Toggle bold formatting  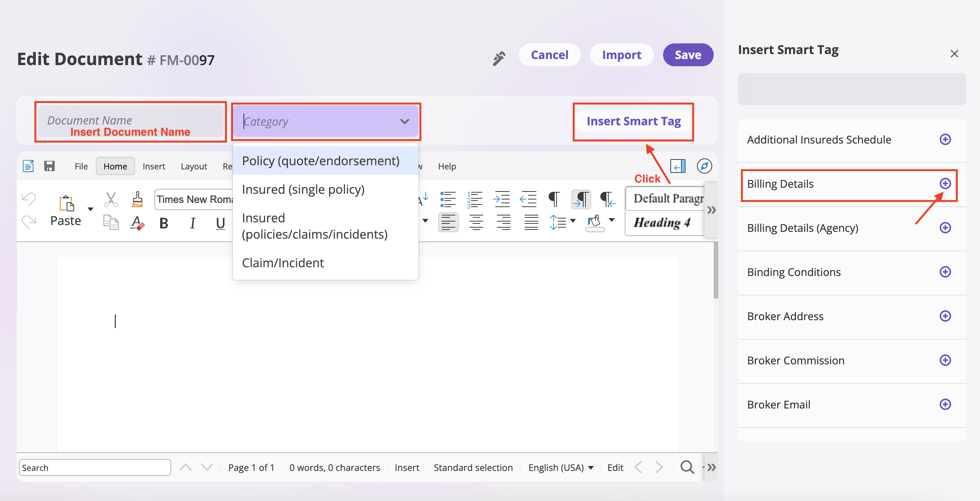click(x=164, y=223)
